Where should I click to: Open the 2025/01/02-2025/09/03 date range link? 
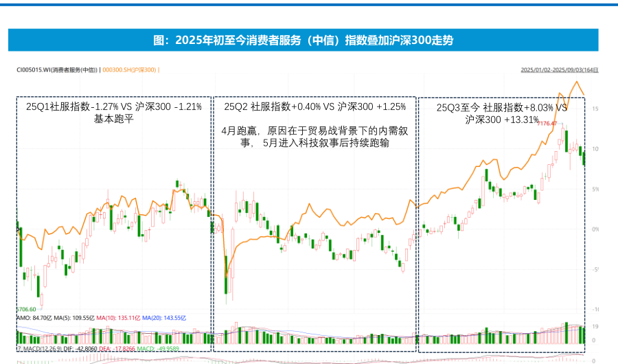point(558,70)
